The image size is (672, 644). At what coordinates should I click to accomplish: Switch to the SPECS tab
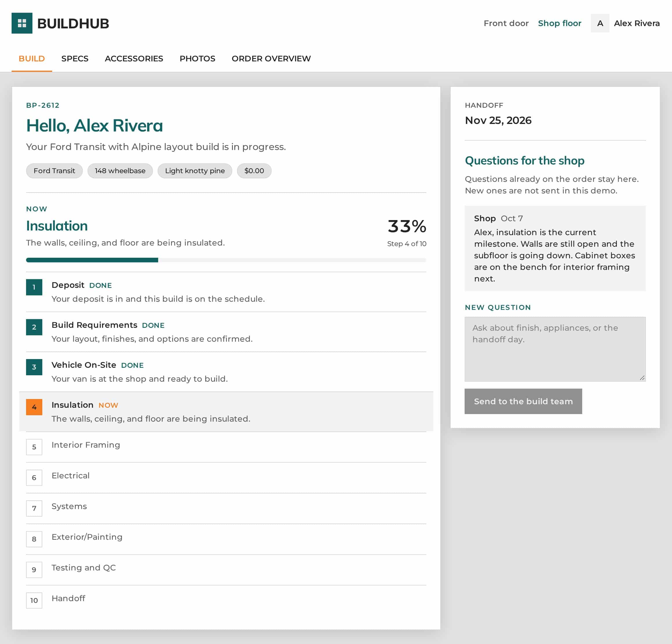[75, 58]
